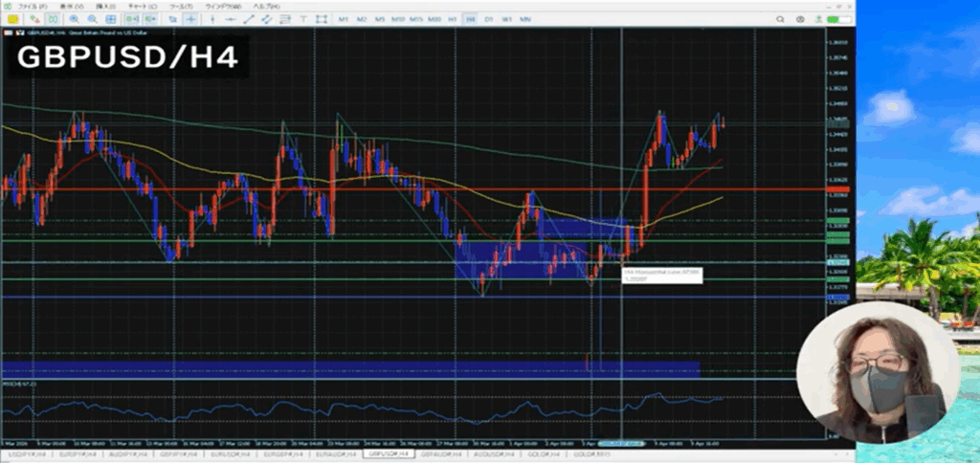The height and width of the screenshot is (463, 980).
Task: Select the crosshair cursor tool
Action: point(191,19)
